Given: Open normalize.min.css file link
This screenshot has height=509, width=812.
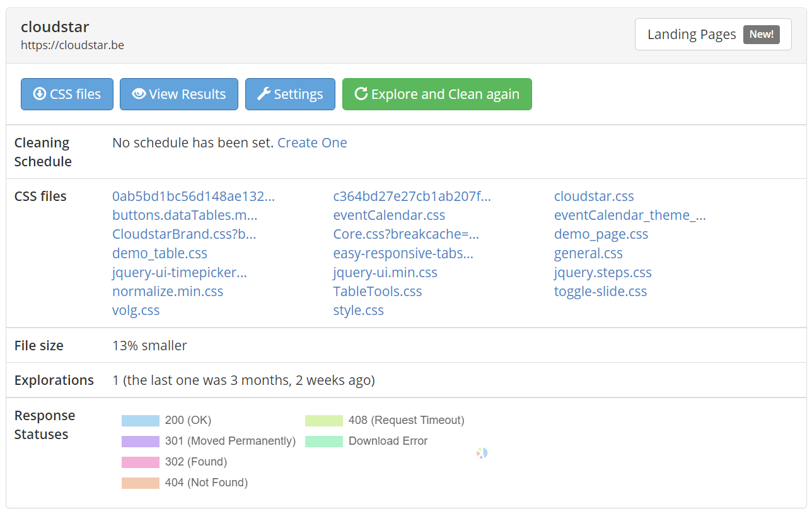Looking at the screenshot, I should [x=168, y=292].
